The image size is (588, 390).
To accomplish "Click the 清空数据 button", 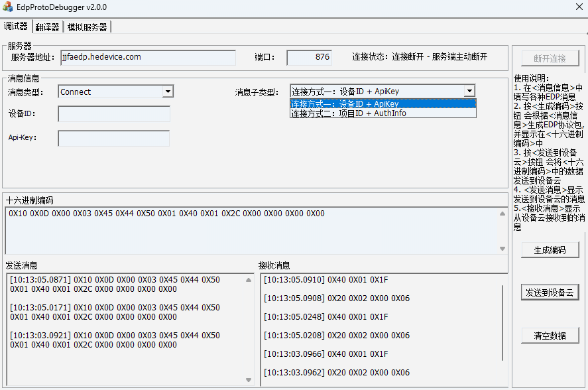I will coord(550,335).
